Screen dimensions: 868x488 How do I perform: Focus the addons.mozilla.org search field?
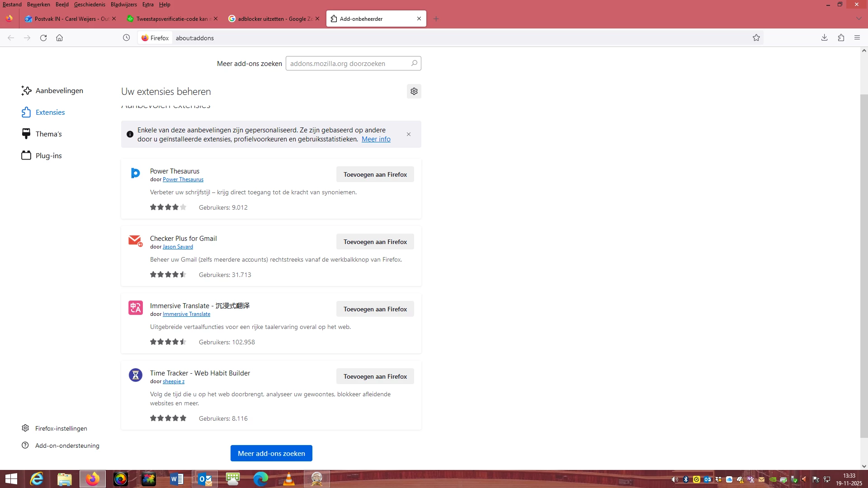(348, 64)
